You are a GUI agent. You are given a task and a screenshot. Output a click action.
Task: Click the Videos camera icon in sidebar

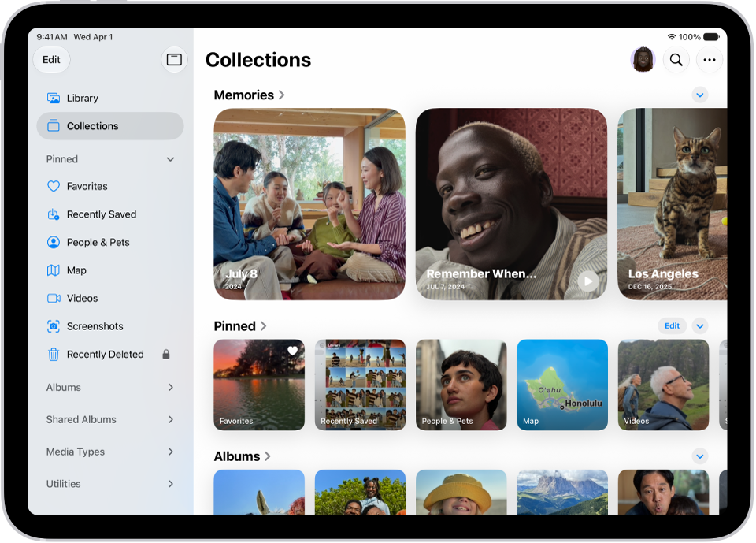coord(54,298)
